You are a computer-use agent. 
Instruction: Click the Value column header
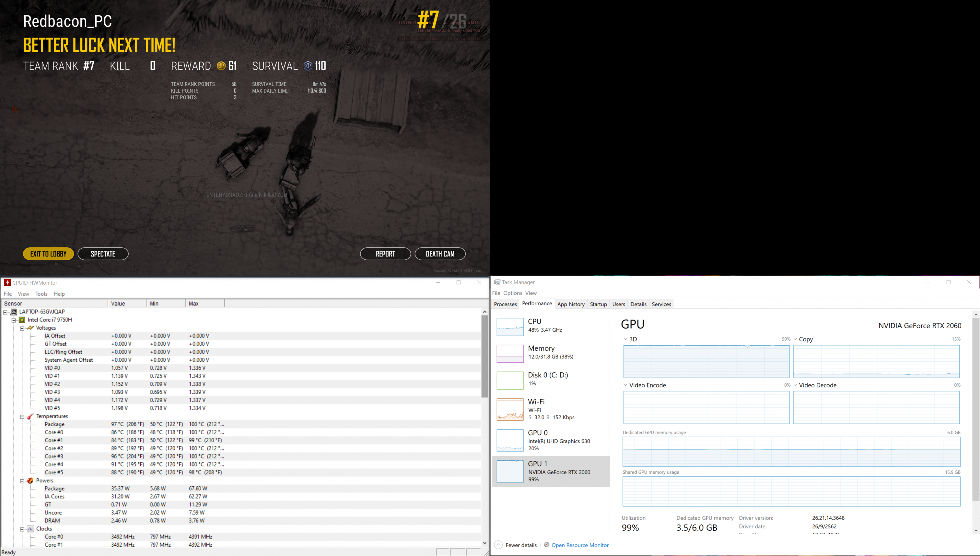(127, 304)
